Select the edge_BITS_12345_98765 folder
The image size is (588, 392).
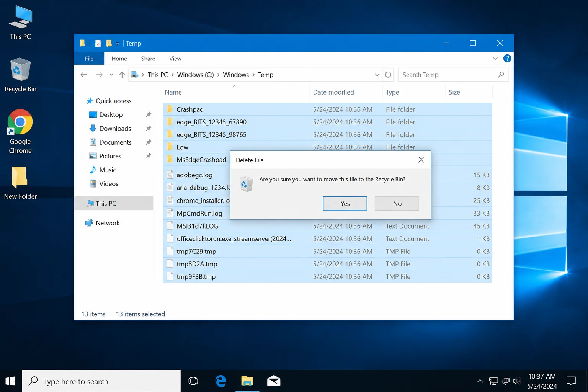(x=327, y=134)
